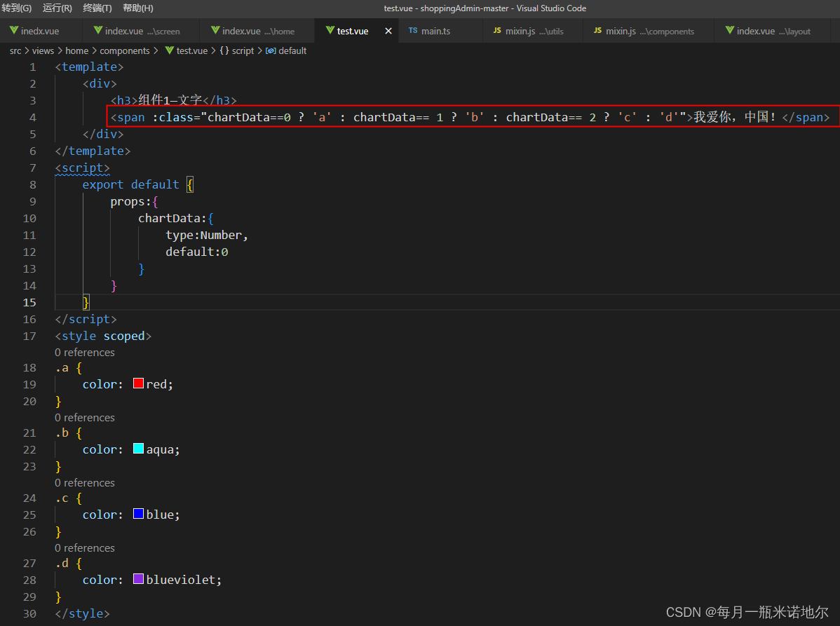This screenshot has height=626, width=840.
Task: Open the aqua color swatch picker
Action: pos(138,449)
